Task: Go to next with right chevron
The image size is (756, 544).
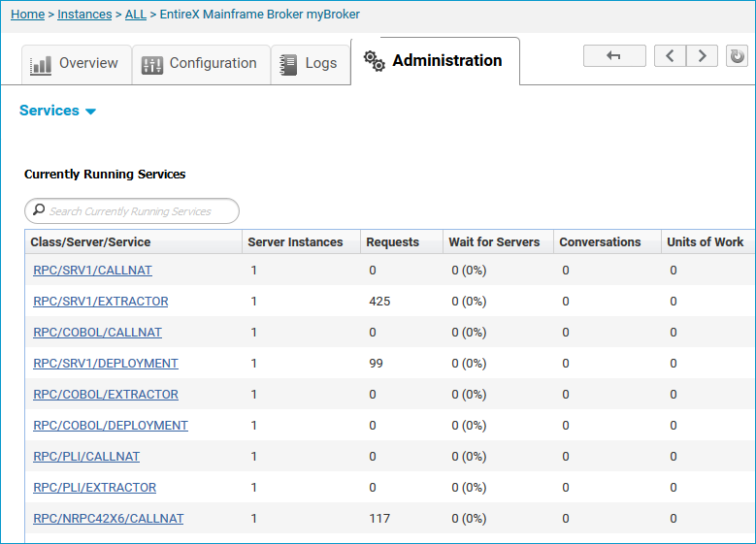Action: pyautogui.click(x=702, y=56)
